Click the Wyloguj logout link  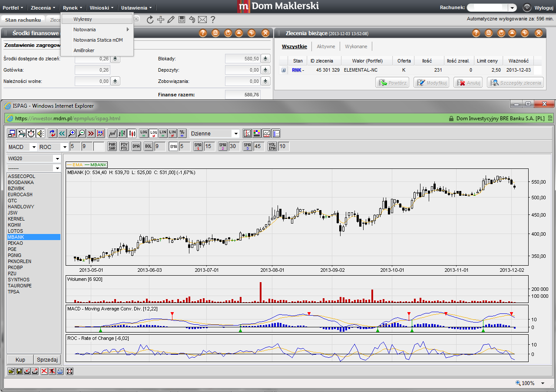[544, 8]
